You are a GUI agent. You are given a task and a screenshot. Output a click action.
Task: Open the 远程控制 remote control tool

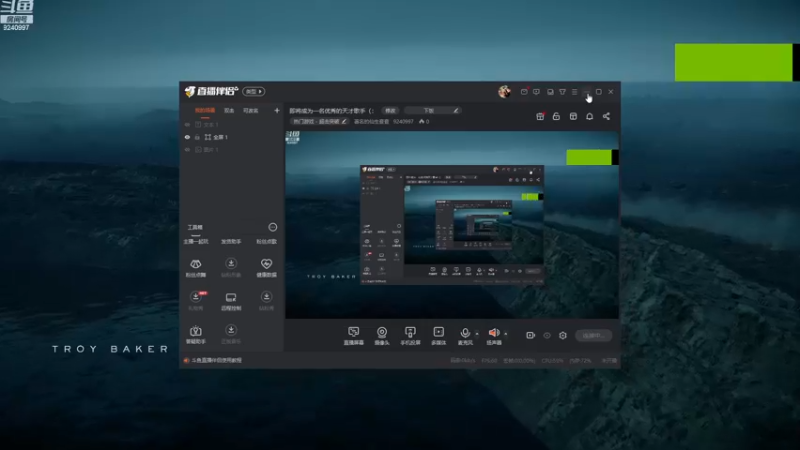[x=231, y=301]
